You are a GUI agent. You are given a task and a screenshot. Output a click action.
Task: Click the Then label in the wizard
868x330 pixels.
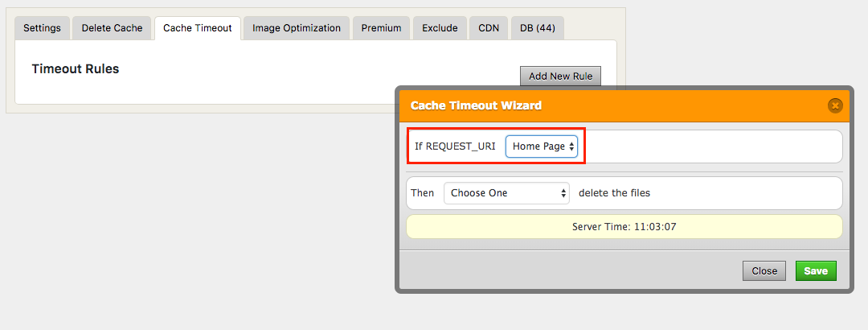point(423,193)
